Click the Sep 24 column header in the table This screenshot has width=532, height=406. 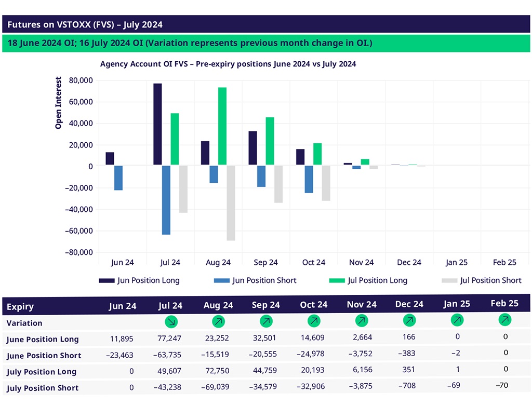click(x=265, y=305)
